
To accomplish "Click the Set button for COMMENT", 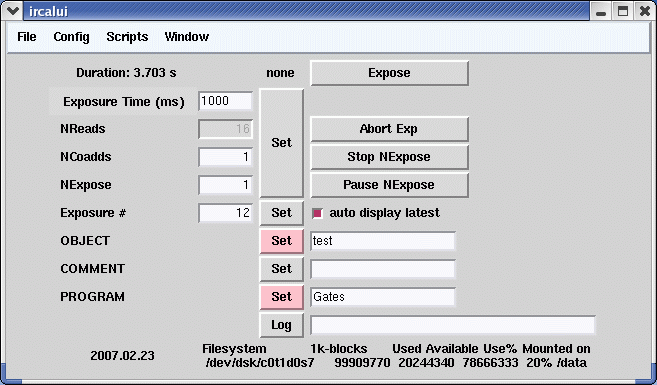I will click(282, 269).
